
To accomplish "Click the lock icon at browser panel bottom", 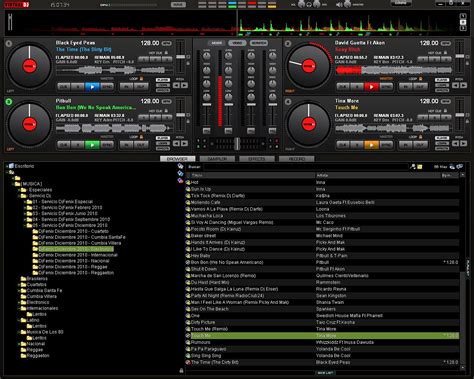I will pyautogui.click(x=181, y=370).
